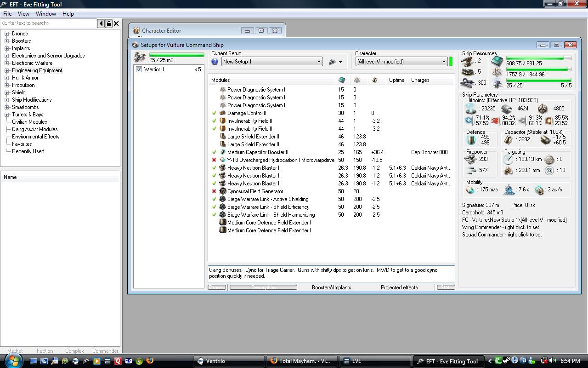Switch to the Projected effects tab
Image resolution: width=588 pixels, height=368 pixels.
coord(399,287)
